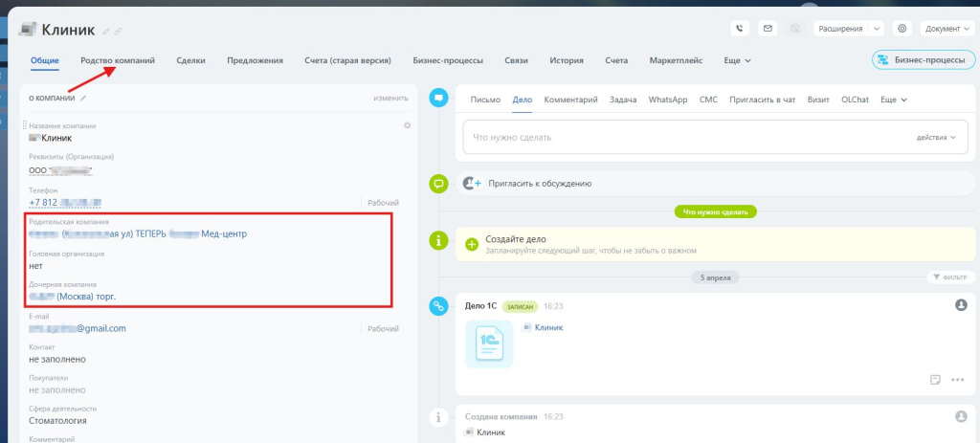Click the phone call icon in header

[740, 28]
